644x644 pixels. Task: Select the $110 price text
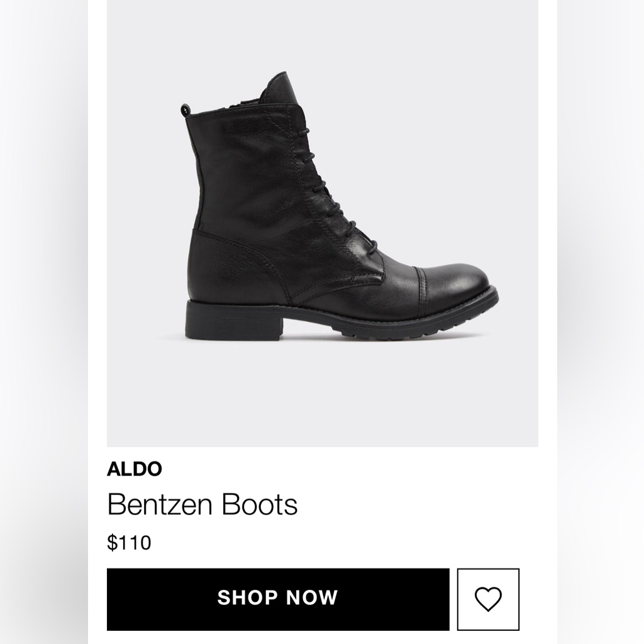129,542
